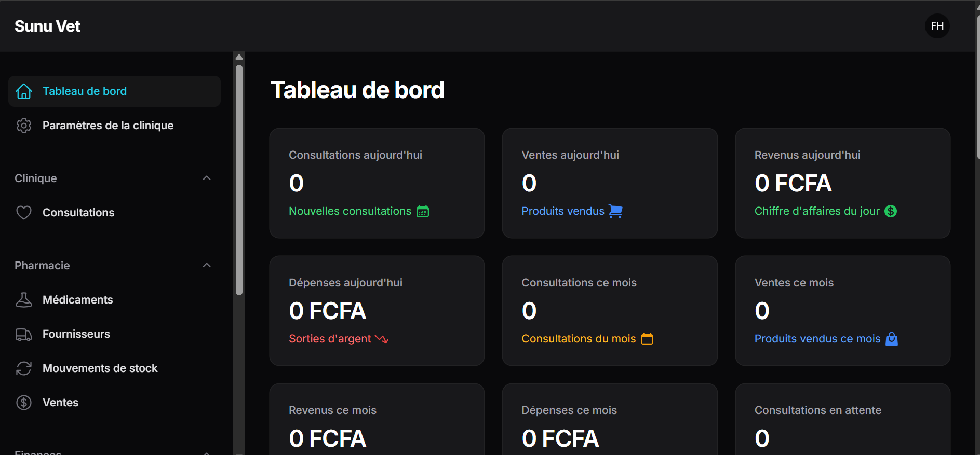
Task: Collapse the Clinique section
Action: click(x=207, y=178)
